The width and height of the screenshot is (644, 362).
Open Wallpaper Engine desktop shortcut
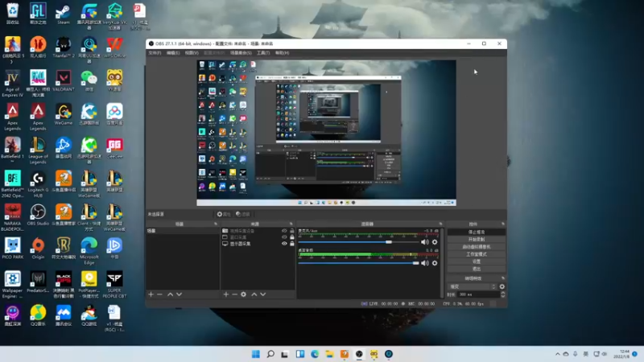pos(12,285)
